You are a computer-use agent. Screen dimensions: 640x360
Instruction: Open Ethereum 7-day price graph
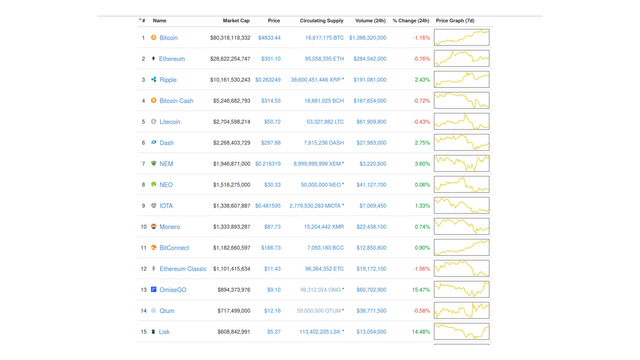click(x=462, y=58)
